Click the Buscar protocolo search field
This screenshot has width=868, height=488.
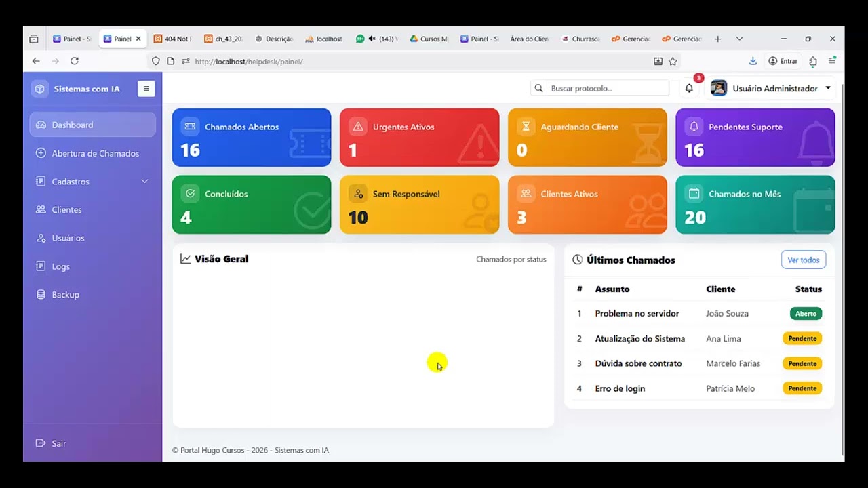608,88
